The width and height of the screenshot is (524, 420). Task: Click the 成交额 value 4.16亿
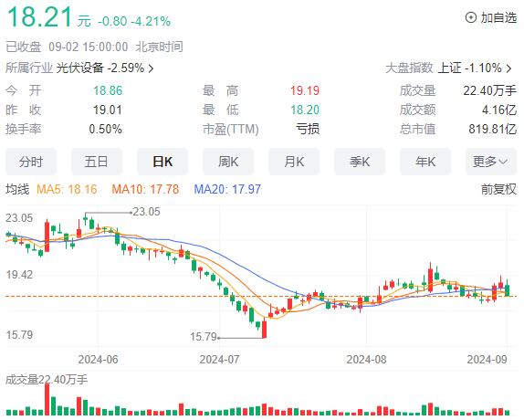point(499,110)
